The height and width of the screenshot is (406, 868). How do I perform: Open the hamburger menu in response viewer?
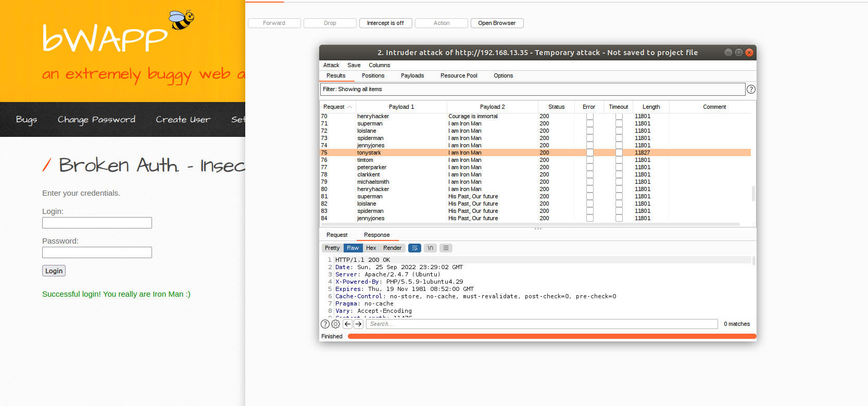pyautogui.click(x=446, y=248)
